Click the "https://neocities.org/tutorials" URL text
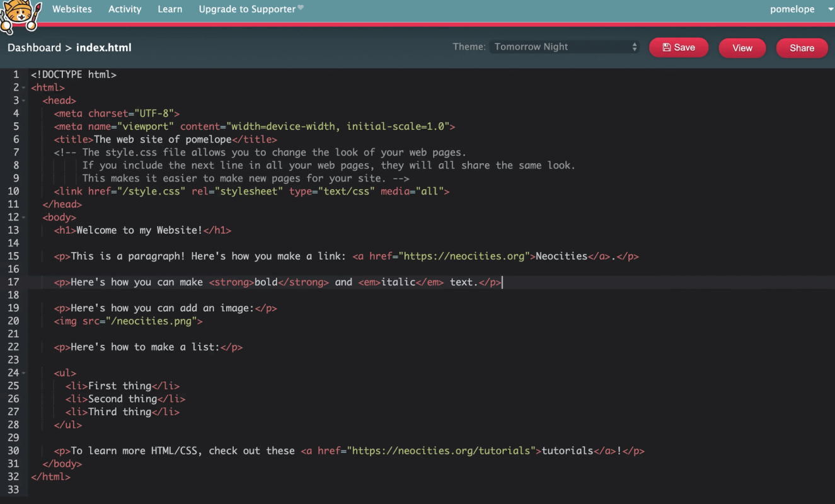The image size is (835, 504). pyautogui.click(x=441, y=451)
